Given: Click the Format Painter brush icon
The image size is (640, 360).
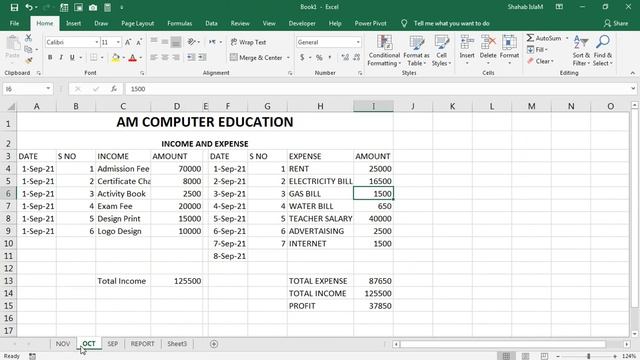Looking at the screenshot, I should click(28, 60).
